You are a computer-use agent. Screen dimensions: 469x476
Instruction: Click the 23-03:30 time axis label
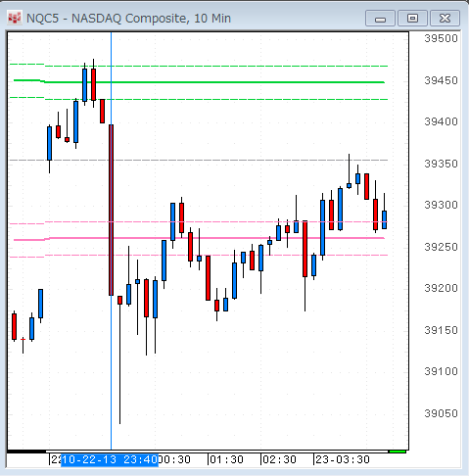[343, 459]
